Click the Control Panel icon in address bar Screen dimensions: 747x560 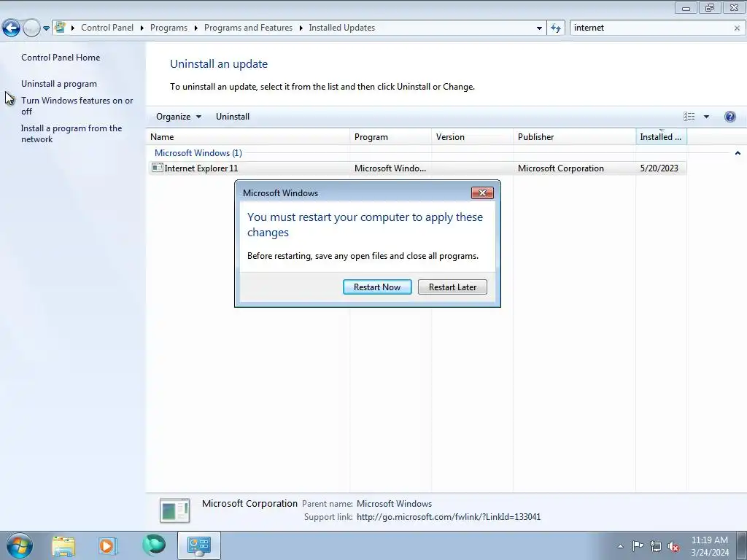pos(60,28)
